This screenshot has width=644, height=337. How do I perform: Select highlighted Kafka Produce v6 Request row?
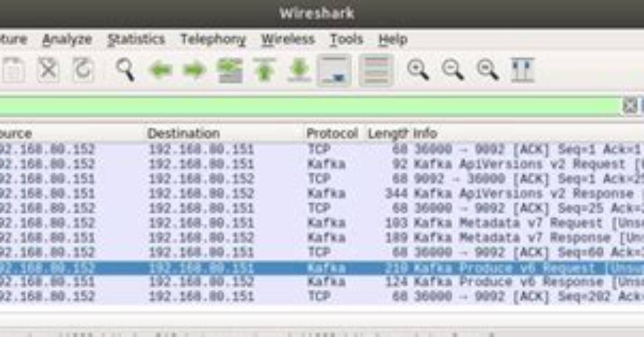322,267
